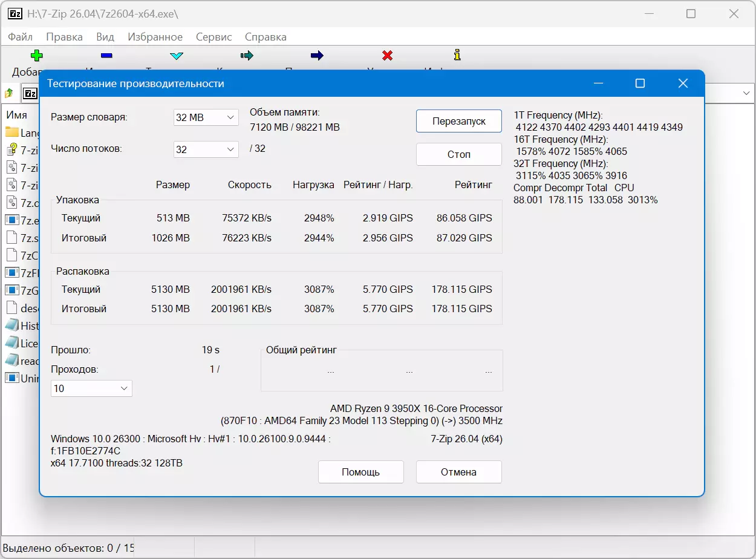Image resolution: width=756 pixels, height=559 pixels.
Task: Click the Перезапуск button
Action: (x=459, y=121)
